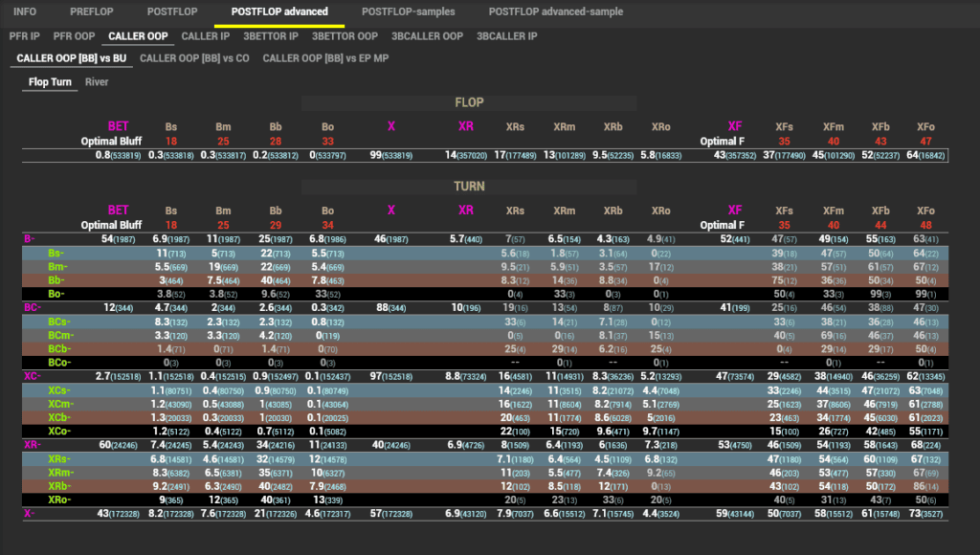The width and height of the screenshot is (980, 555).
Task: Click the XCm- row label
Action: [x=60, y=405]
